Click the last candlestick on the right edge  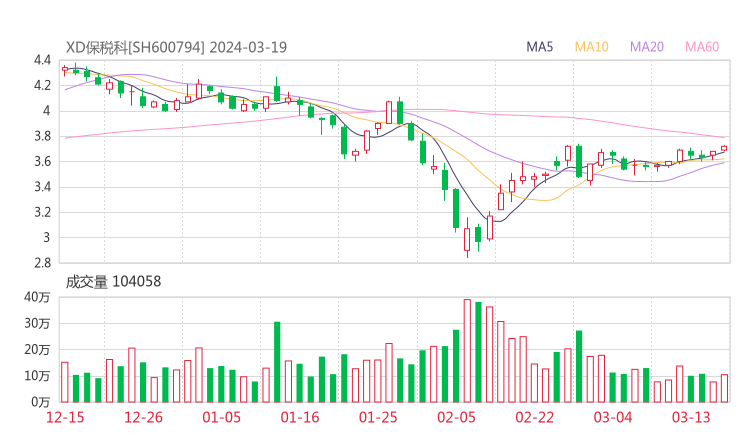pos(724,149)
